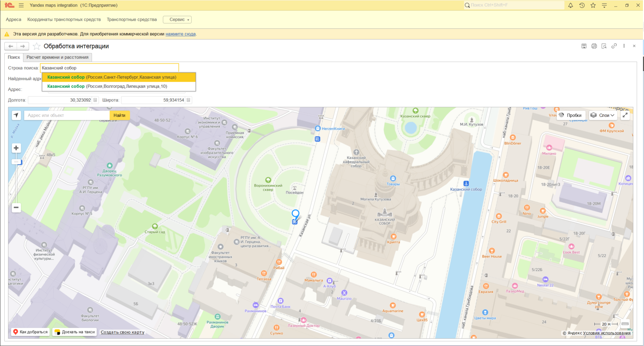The image size is (644, 346).
Task: Click the 1C logo icon
Action: pos(9,5)
